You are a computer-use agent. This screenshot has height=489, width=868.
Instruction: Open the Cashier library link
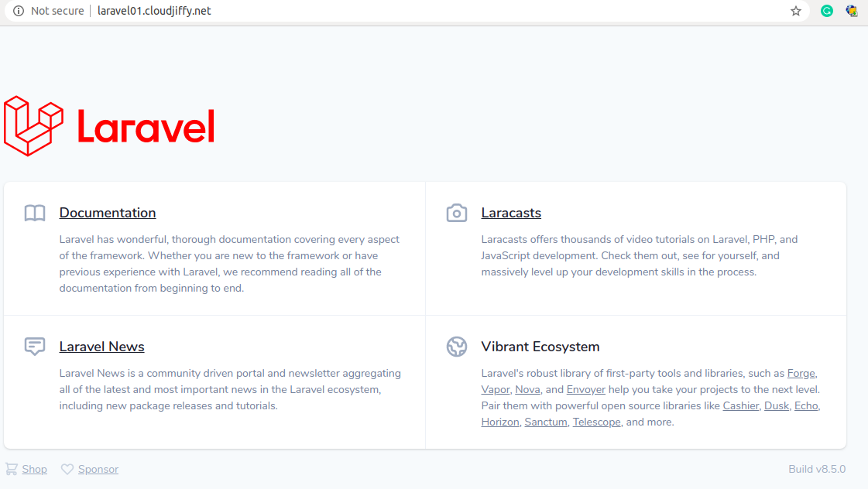[741, 405]
